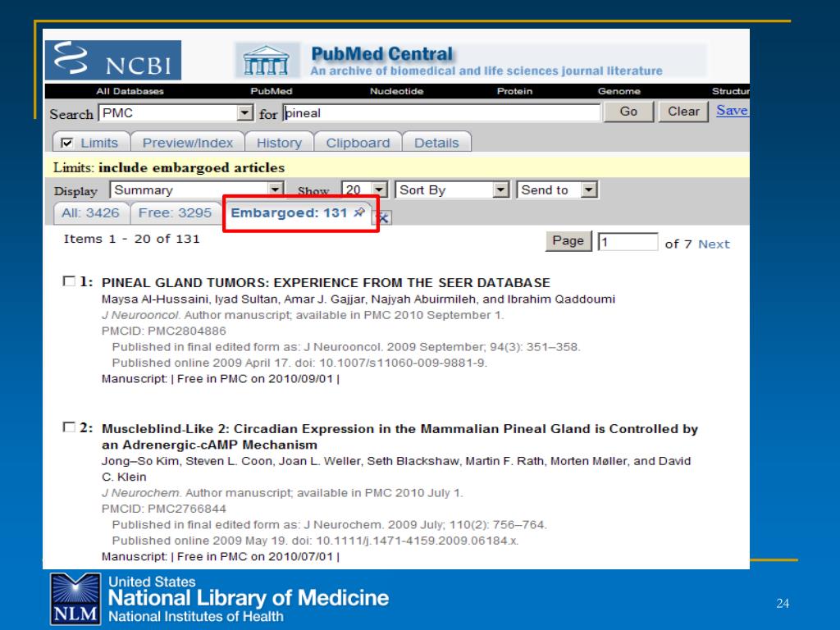Click the J Neurooncol author manuscript line
The width and height of the screenshot is (840, 630).
pyautogui.click(x=303, y=315)
